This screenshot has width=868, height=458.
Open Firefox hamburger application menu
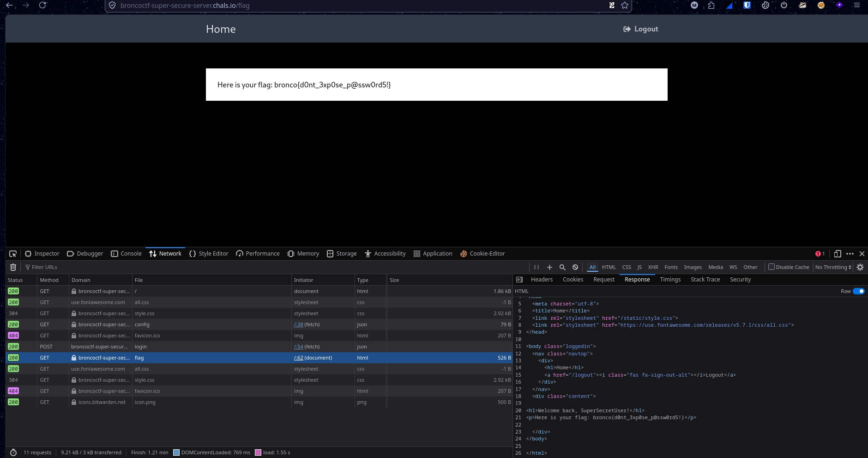pyautogui.click(x=857, y=6)
